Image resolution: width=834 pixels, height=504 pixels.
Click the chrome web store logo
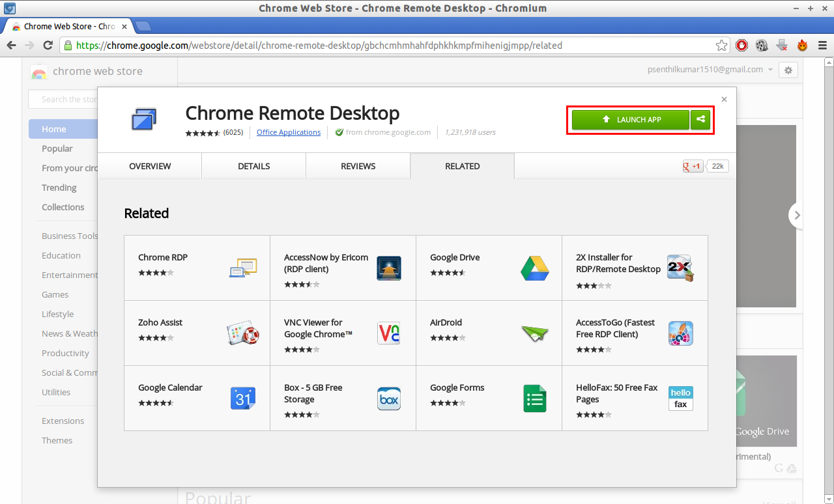[87, 72]
